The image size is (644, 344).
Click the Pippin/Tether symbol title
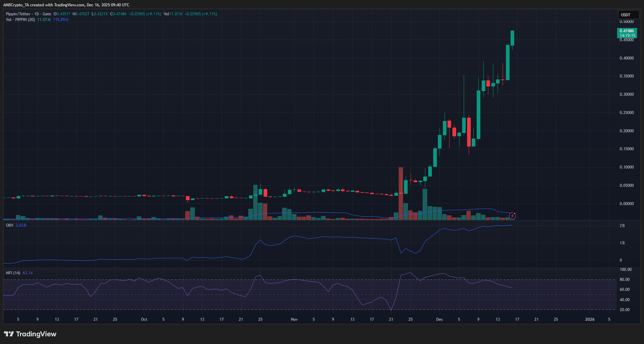(18, 14)
